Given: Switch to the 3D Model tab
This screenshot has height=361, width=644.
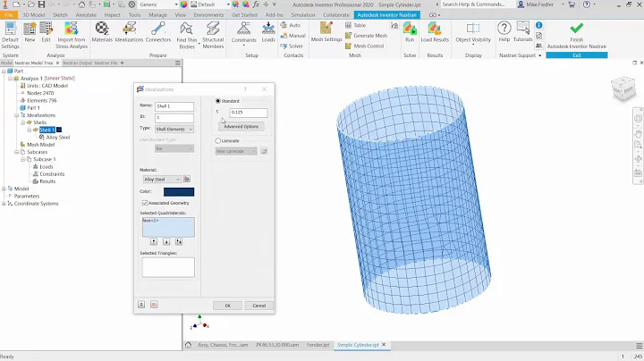Looking at the screenshot, I should [x=34, y=15].
